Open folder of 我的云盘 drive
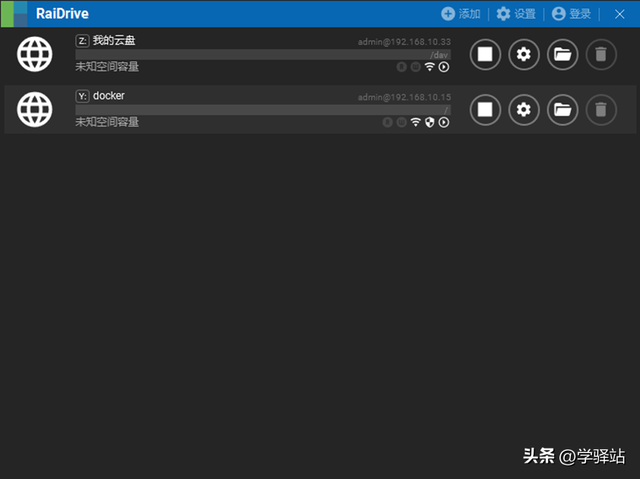The height and width of the screenshot is (479, 640). [x=562, y=54]
